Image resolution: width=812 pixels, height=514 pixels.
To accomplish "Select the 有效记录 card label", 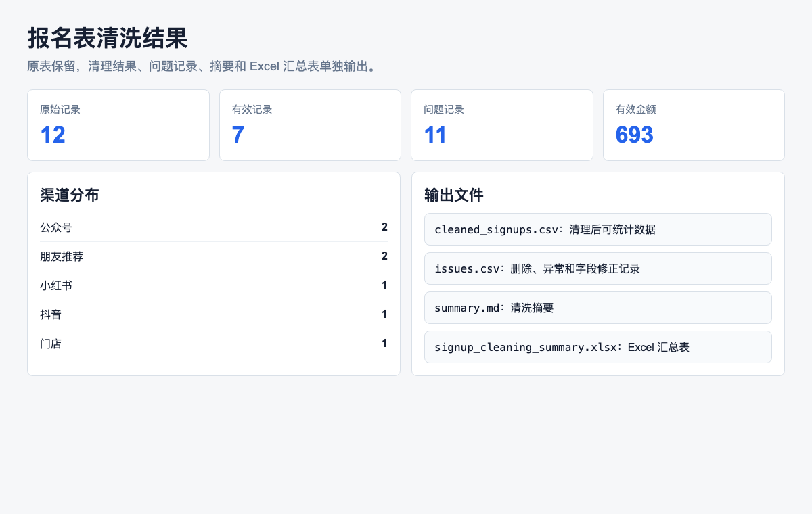I will click(252, 110).
